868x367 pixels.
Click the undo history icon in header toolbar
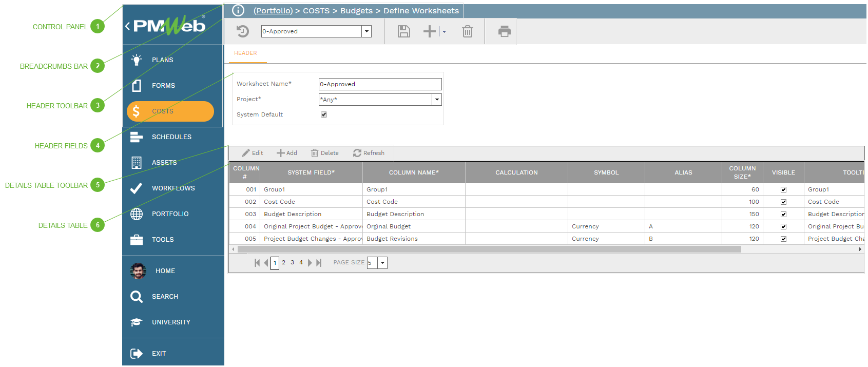pos(243,32)
